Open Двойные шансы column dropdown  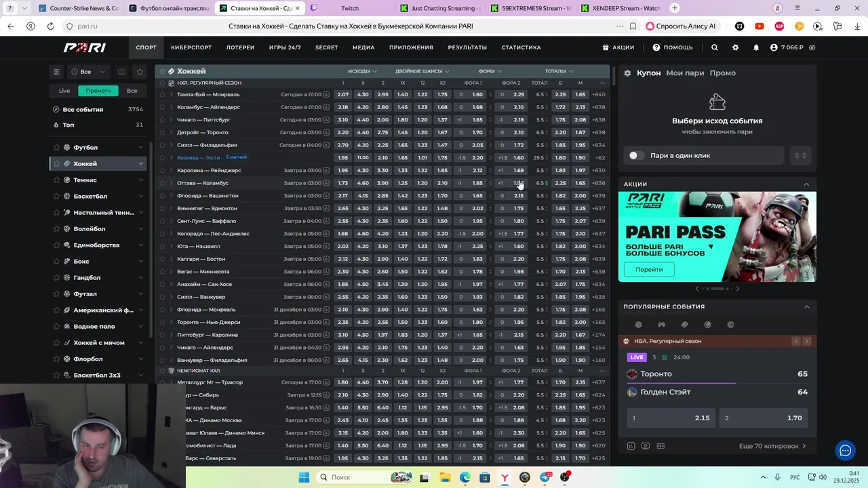422,71
